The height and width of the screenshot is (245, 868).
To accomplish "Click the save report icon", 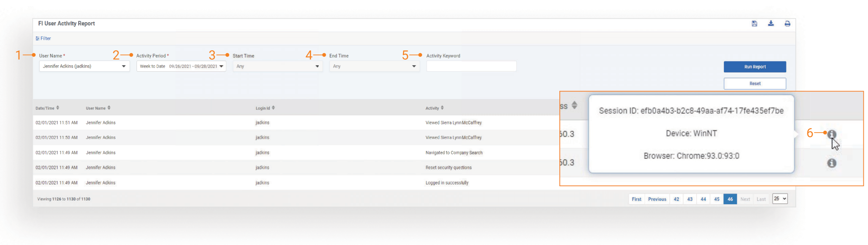I will coord(754,24).
